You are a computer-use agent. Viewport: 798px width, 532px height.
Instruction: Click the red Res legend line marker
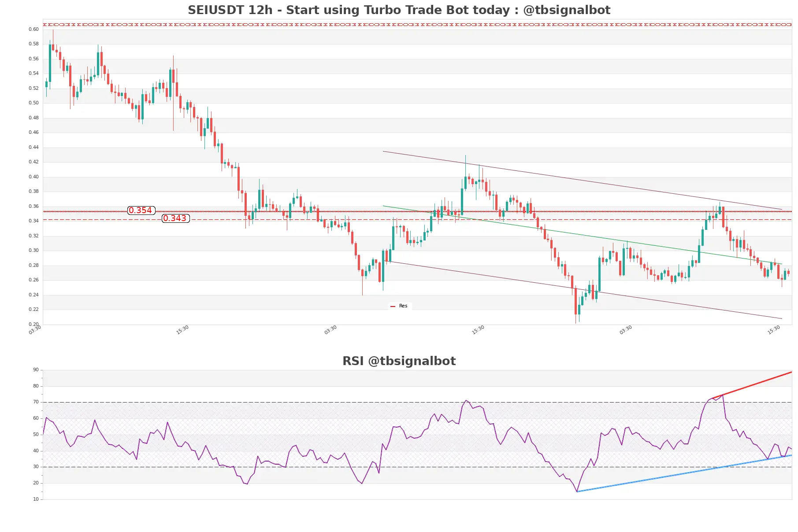click(393, 306)
